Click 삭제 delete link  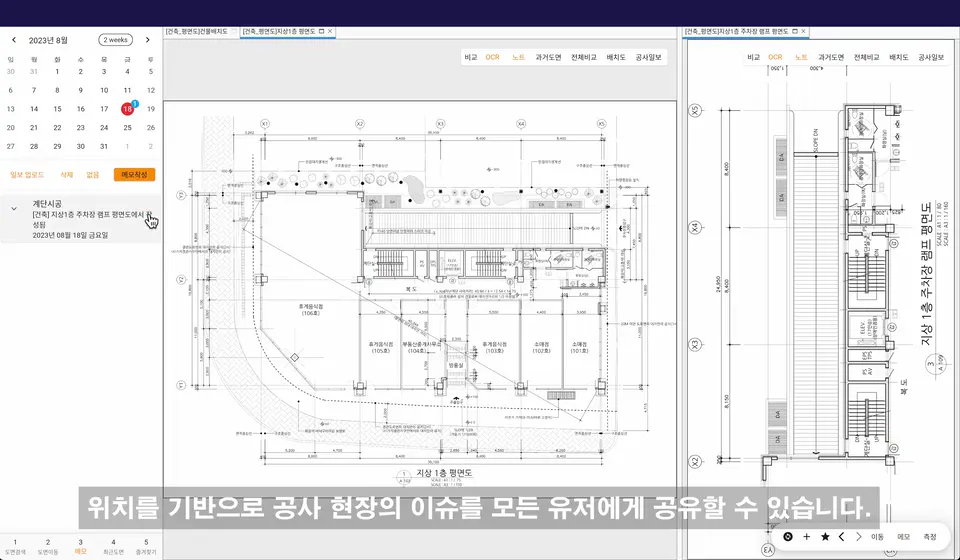[x=66, y=175]
